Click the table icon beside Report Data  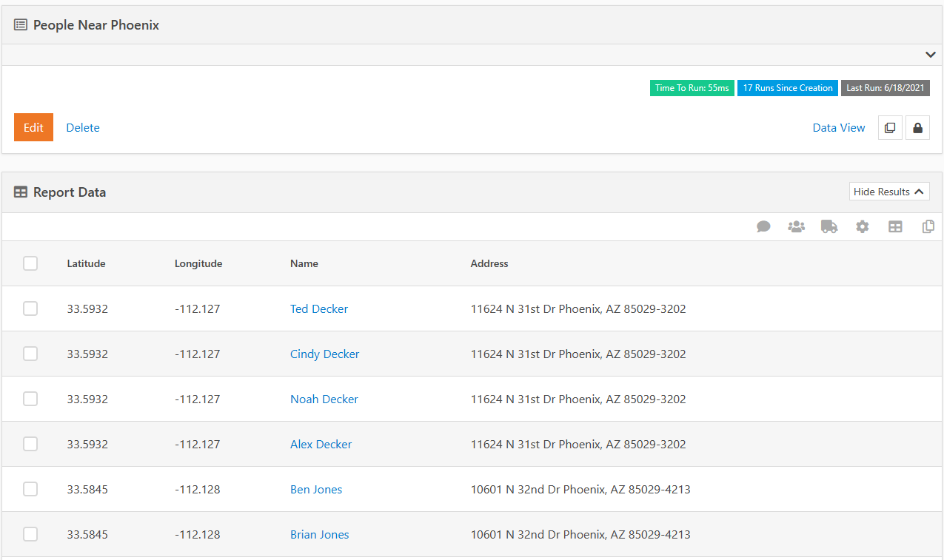(x=21, y=192)
